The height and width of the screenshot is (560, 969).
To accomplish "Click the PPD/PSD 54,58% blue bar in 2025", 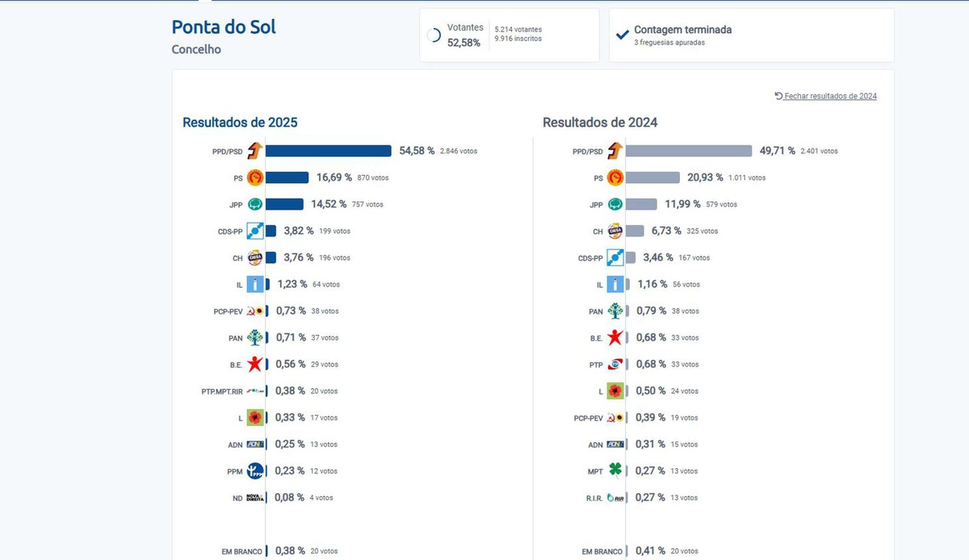I will (x=328, y=151).
